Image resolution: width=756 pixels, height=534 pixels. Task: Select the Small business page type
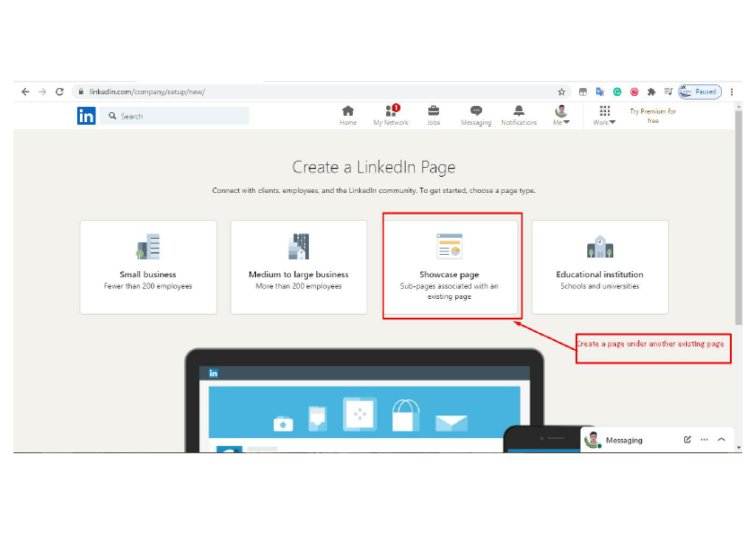tap(148, 267)
